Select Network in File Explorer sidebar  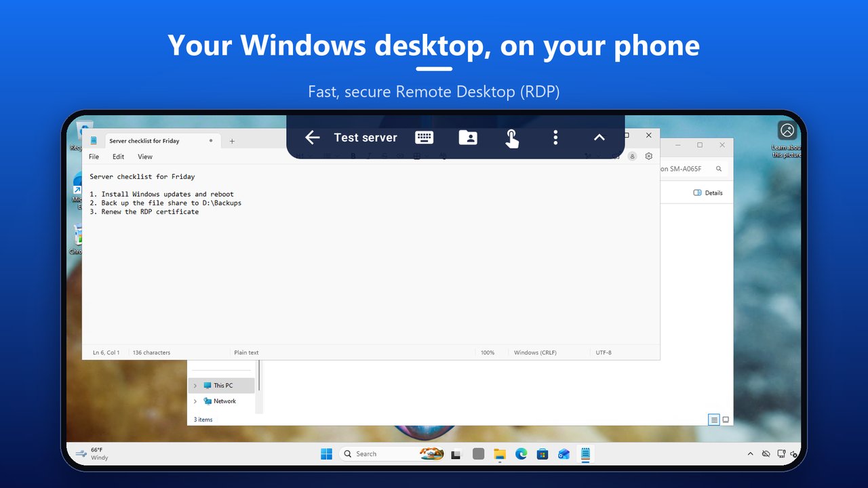tap(222, 401)
